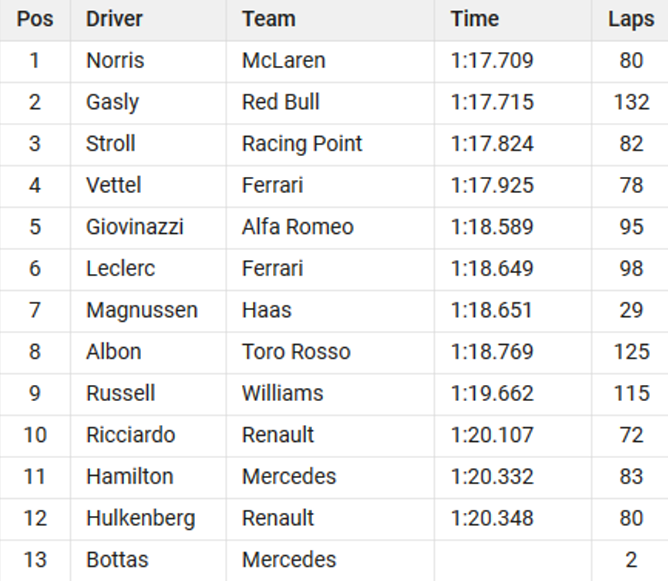Screen dimensions: 668x581
Task: Select the Giovinazzi driver cell
Action: pyautogui.click(x=135, y=227)
